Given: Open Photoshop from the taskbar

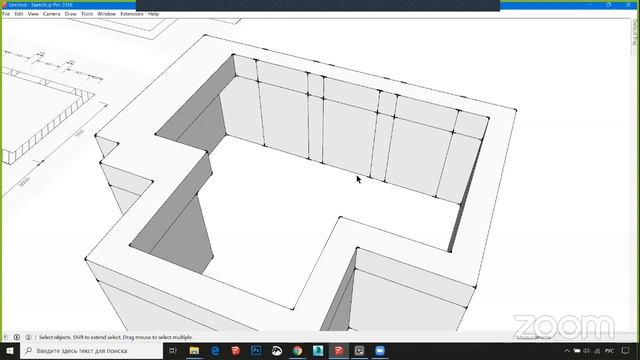Looking at the screenshot, I should (x=256, y=351).
